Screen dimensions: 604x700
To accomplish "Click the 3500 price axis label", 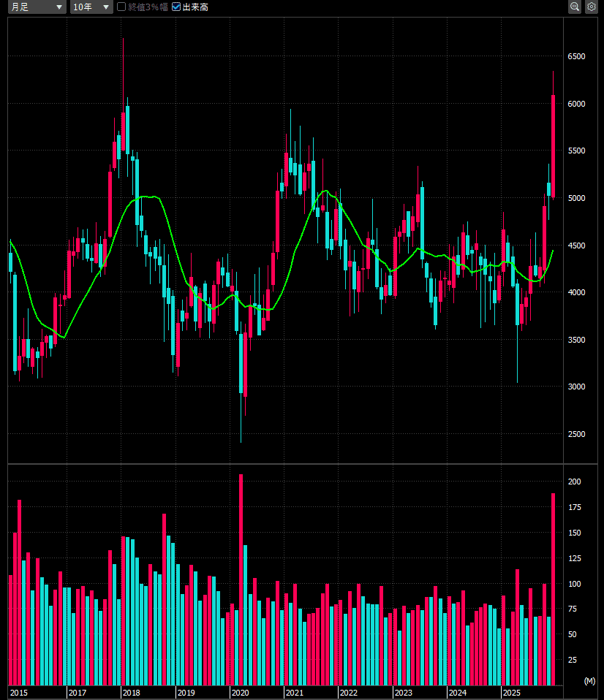I will pos(576,340).
